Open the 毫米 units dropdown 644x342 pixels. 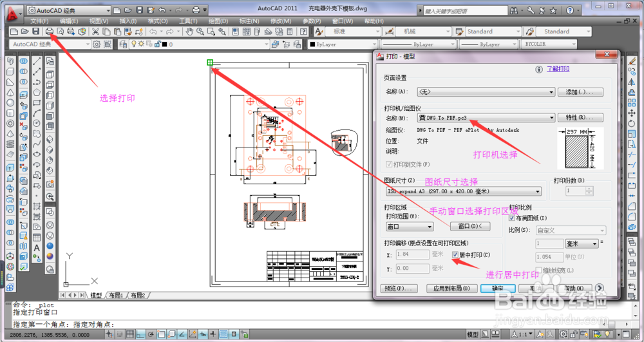[x=582, y=244]
